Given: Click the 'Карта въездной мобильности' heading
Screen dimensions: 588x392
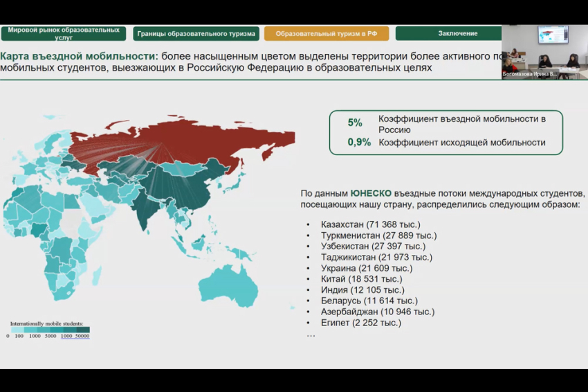Looking at the screenshot, I should tap(79, 56).
